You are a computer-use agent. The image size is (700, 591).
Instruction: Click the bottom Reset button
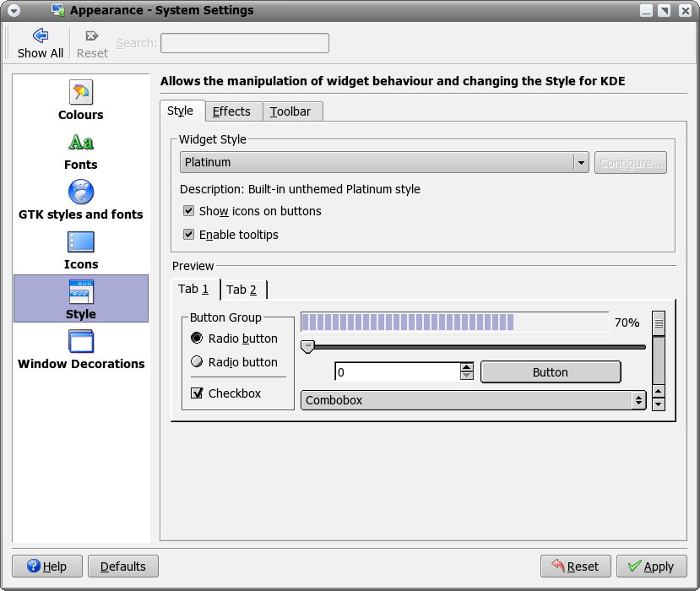point(575,566)
